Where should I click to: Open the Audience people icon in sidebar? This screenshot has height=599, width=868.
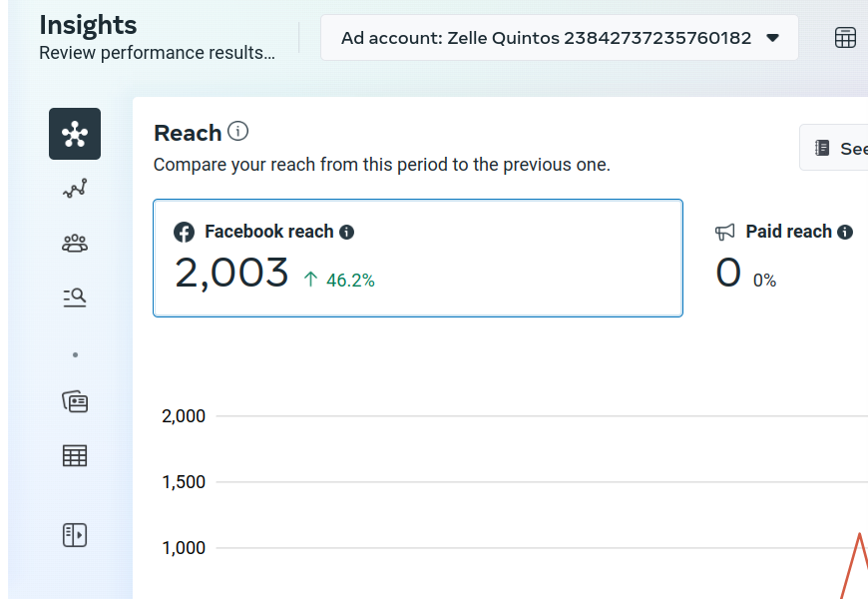(x=75, y=243)
